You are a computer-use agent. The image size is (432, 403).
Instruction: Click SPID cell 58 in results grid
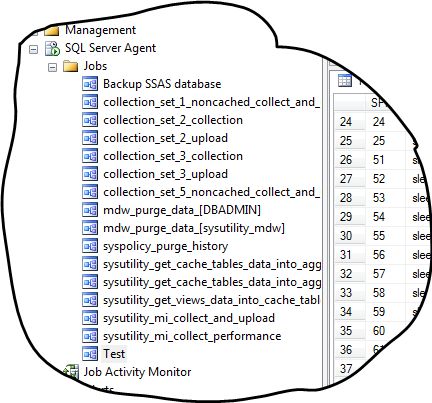click(x=386, y=293)
